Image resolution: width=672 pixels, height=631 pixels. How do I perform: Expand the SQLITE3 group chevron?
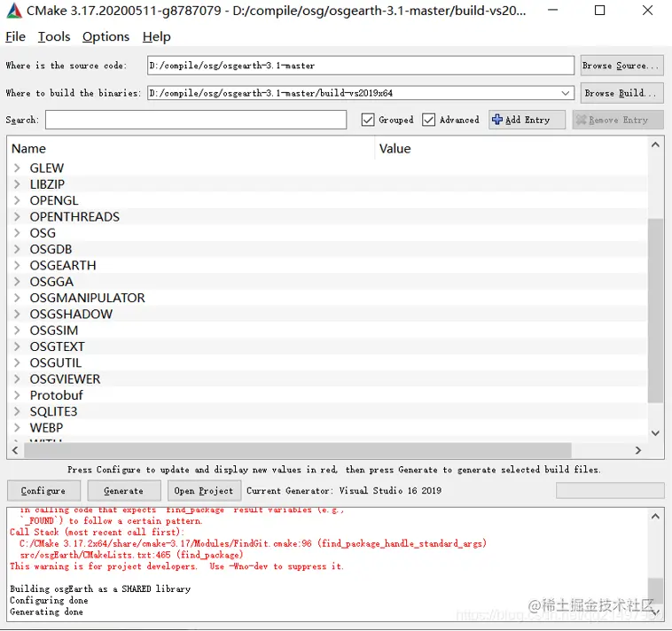[17, 412]
